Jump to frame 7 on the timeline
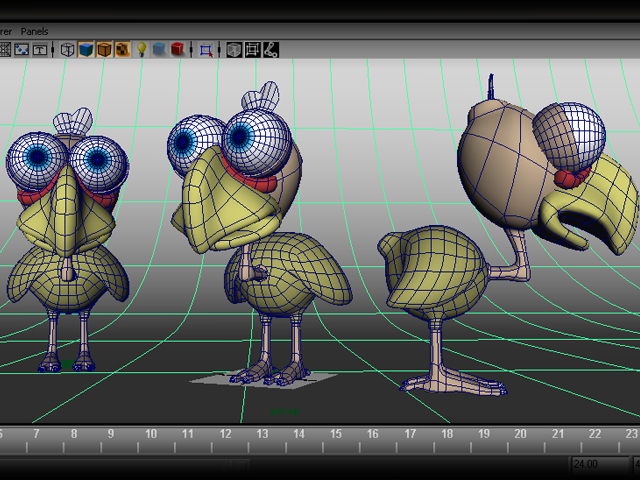This screenshot has height=480, width=640. [36, 434]
